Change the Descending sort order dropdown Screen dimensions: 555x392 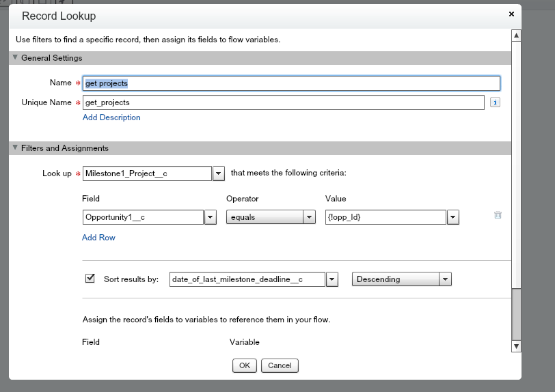coord(401,279)
